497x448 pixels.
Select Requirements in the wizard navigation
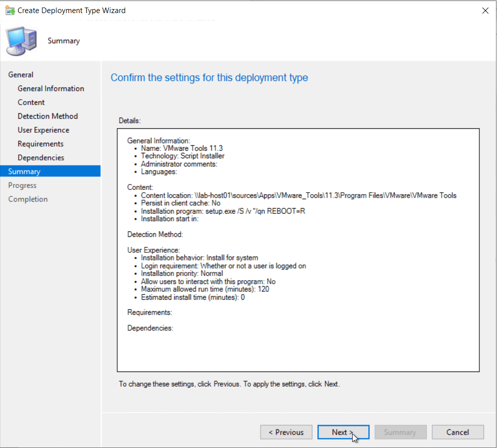[40, 144]
